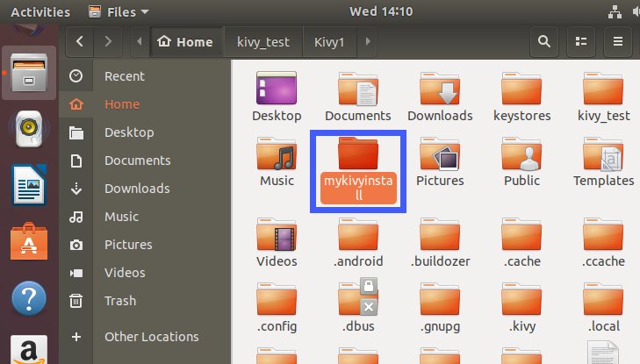Image resolution: width=640 pixels, height=364 pixels.
Task: Select the Videos folder in the file grid
Action: click(x=277, y=243)
